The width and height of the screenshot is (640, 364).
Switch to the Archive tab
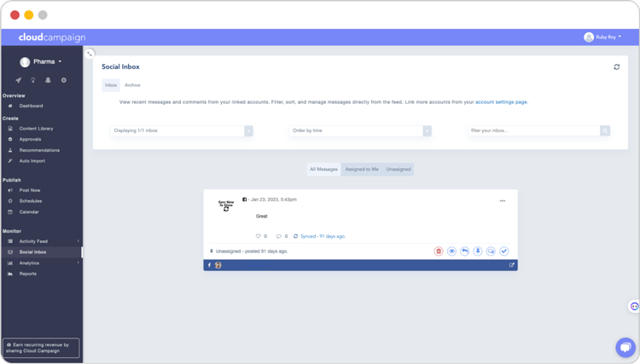[x=132, y=85]
